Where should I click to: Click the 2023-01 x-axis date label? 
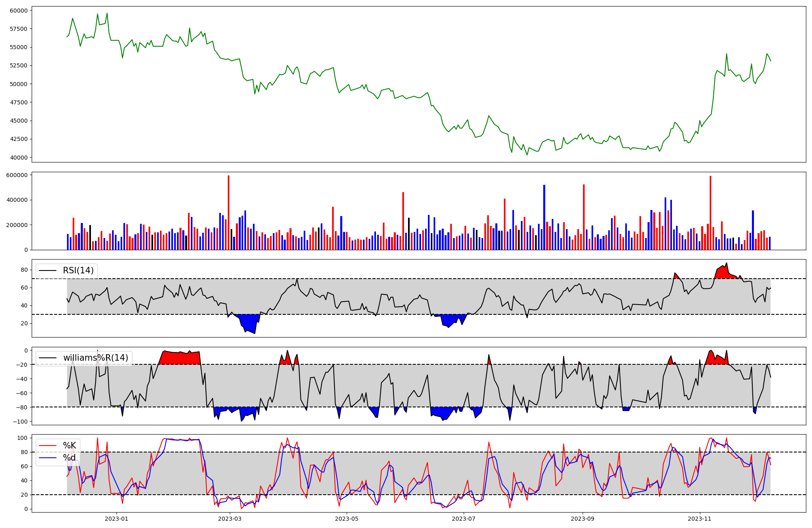tap(117, 519)
